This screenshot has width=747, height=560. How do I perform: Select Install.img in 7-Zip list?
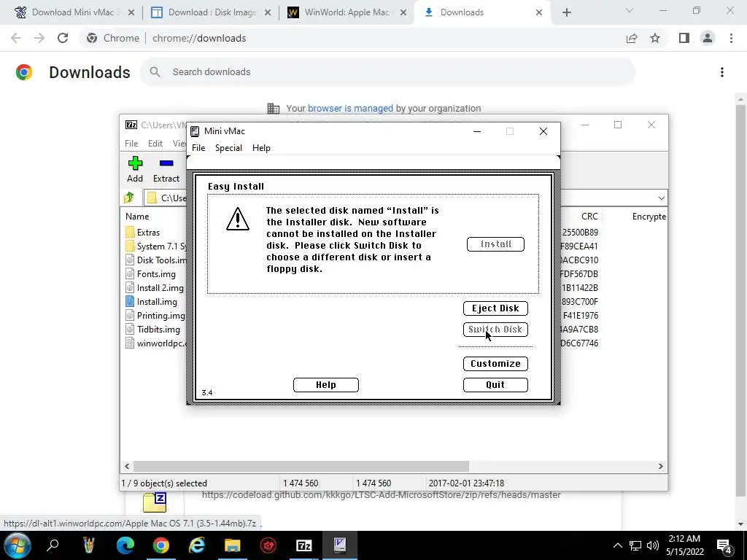click(152, 301)
